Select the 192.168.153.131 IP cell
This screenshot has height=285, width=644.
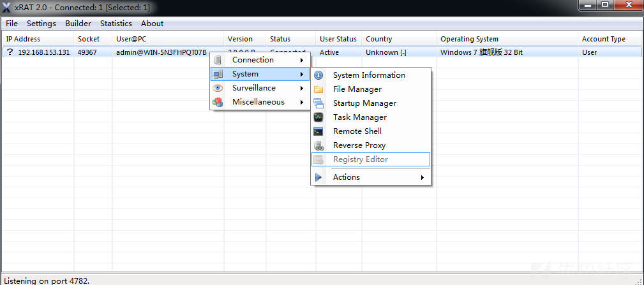[44, 52]
